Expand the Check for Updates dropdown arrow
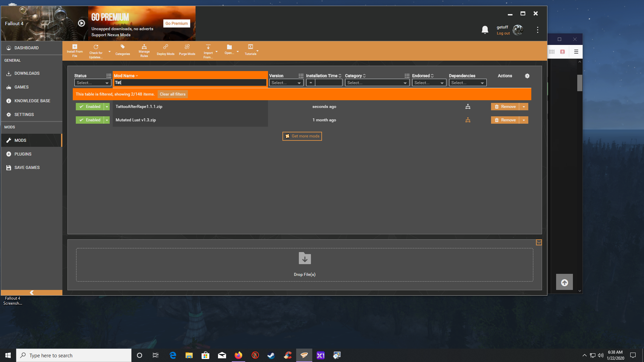Viewport: 644px width, 362px height. [x=109, y=52]
